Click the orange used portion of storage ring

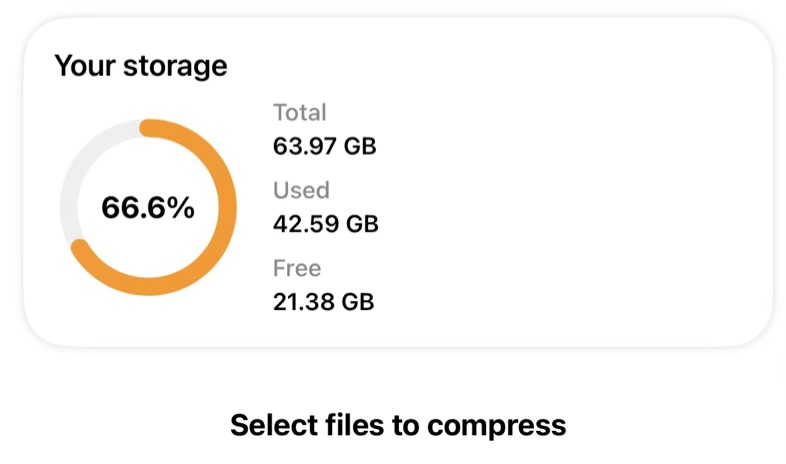point(226,208)
